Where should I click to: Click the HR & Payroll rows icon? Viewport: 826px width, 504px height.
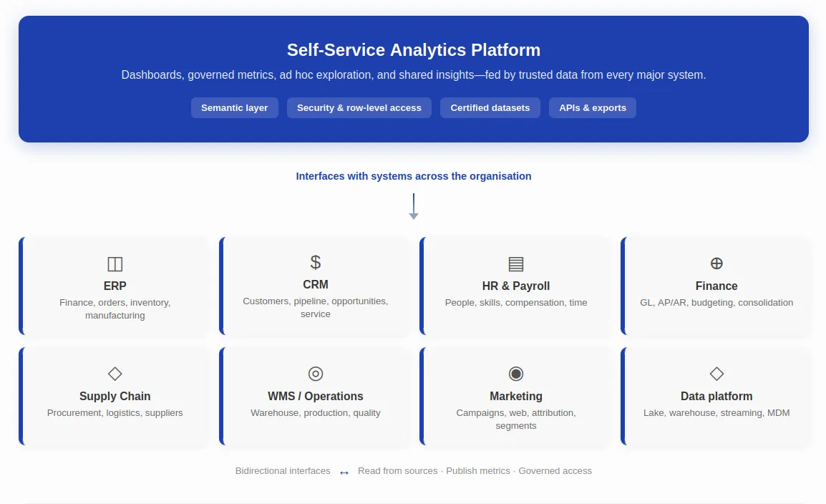(515, 263)
